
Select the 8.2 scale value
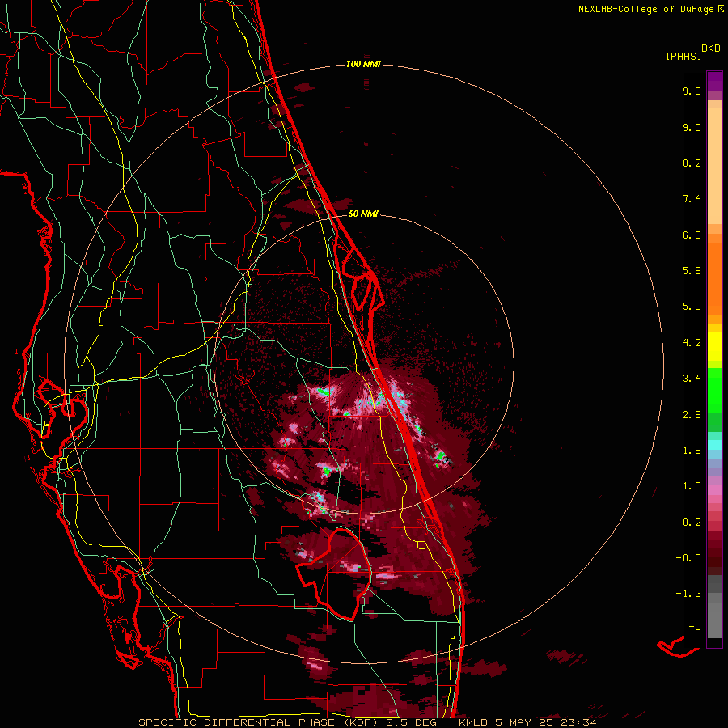(x=692, y=163)
